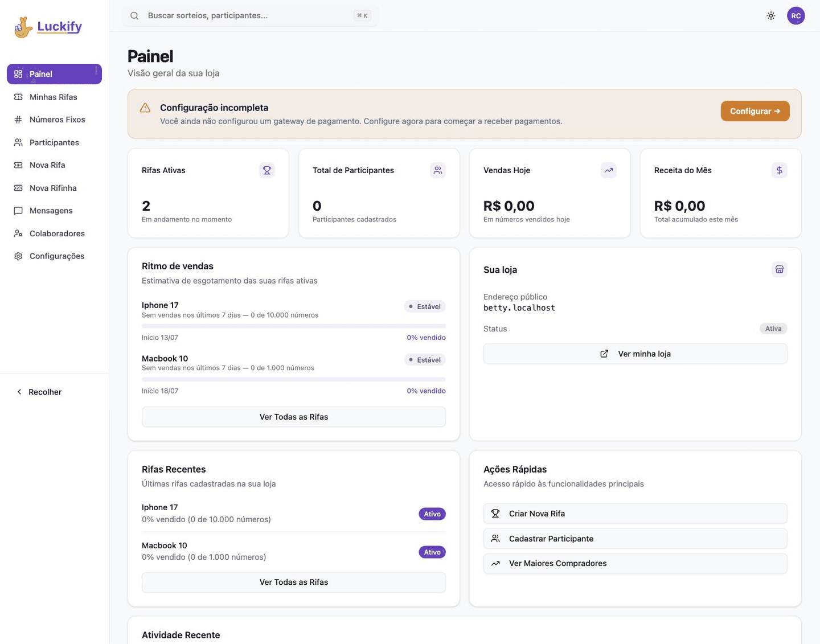Click the storefront icon in Sua loja card
The height and width of the screenshot is (644, 820).
tap(780, 269)
